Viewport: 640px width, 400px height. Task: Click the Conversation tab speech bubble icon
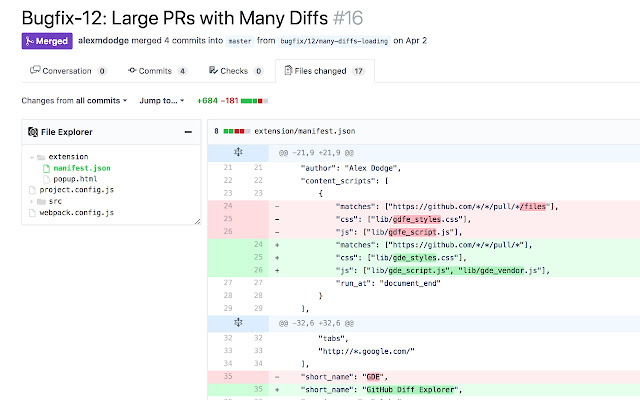click(36, 71)
